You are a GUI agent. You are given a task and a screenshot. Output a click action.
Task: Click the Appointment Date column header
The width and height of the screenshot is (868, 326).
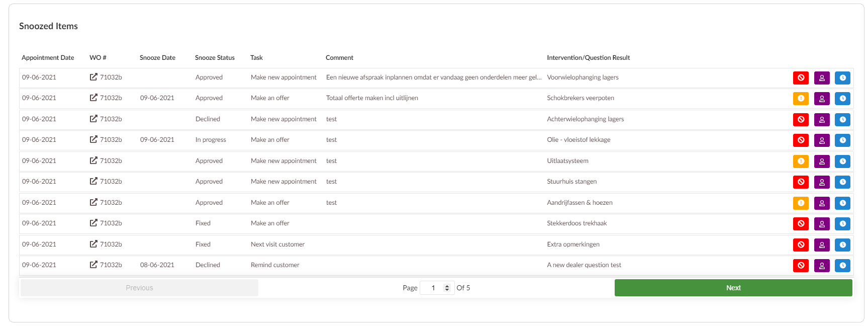click(x=48, y=58)
